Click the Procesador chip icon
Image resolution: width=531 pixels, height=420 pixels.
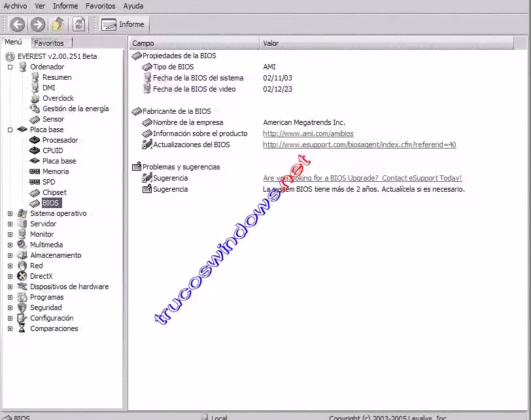point(35,140)
